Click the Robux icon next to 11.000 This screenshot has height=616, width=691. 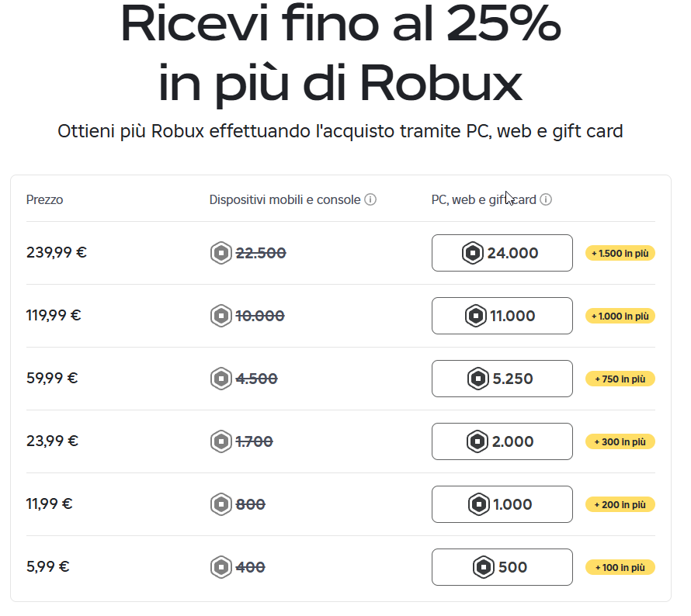click(x=475, y=316)
